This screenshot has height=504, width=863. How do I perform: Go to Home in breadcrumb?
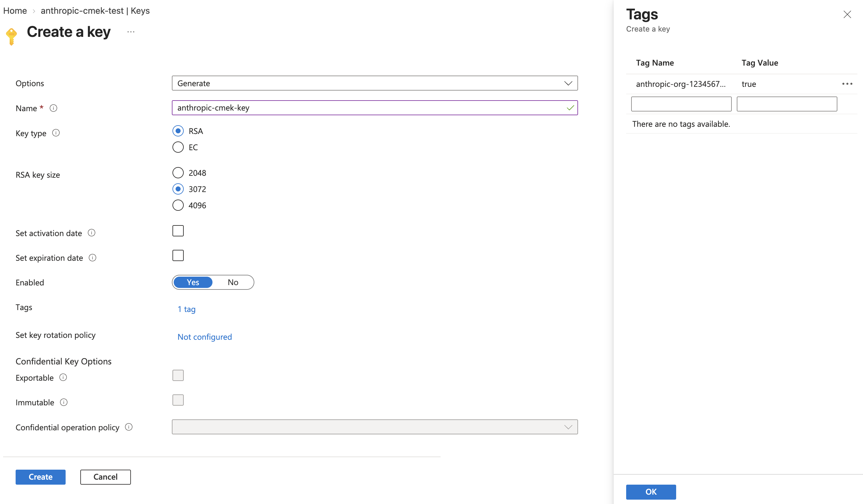(15, 11)
